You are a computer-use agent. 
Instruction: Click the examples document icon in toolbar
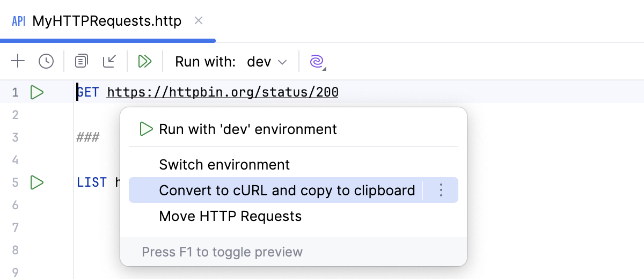pyautogui.click(x=81, y=61)
